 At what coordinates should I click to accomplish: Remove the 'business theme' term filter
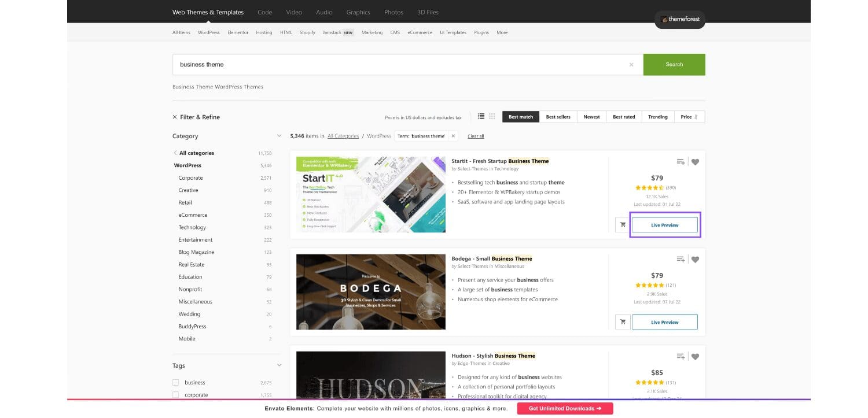coord(453,136)
